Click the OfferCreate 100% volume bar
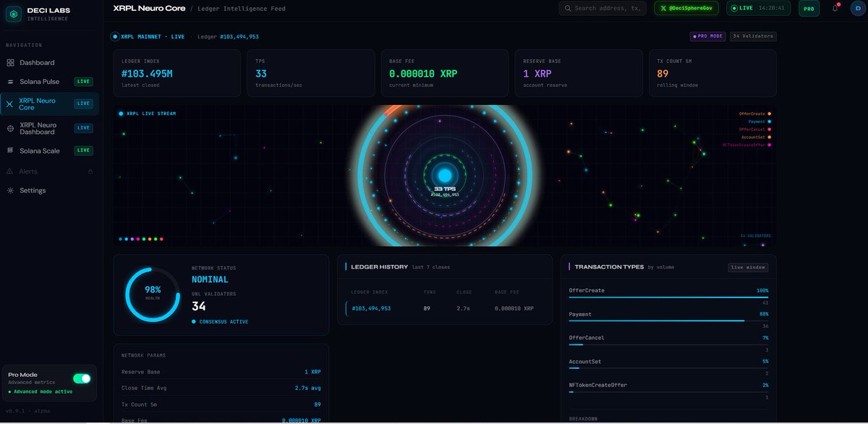The height and width of the screenshot is (424, 868). click(x=669, y=297)
